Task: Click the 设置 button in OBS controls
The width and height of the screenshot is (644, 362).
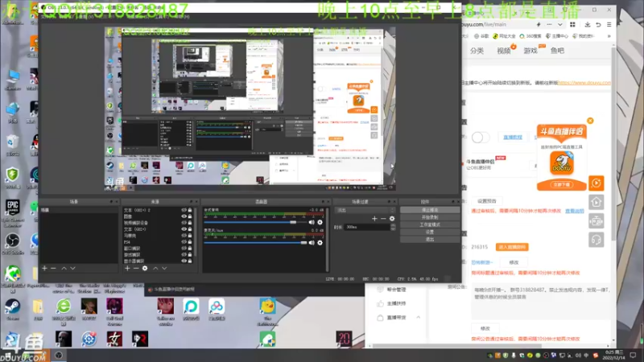Action: 430,232
